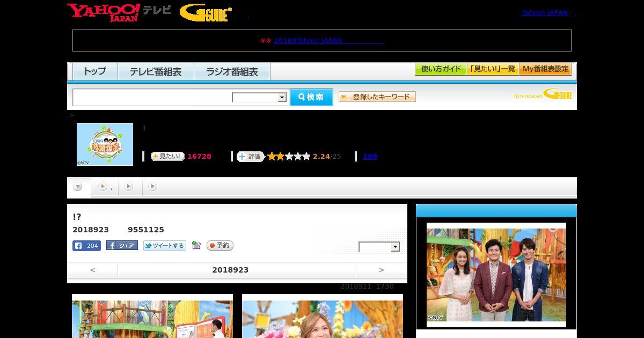The height and width of the screenshot is (338, 644).
Task: Click the gray down-arrow tab icon
Action: 78,187
